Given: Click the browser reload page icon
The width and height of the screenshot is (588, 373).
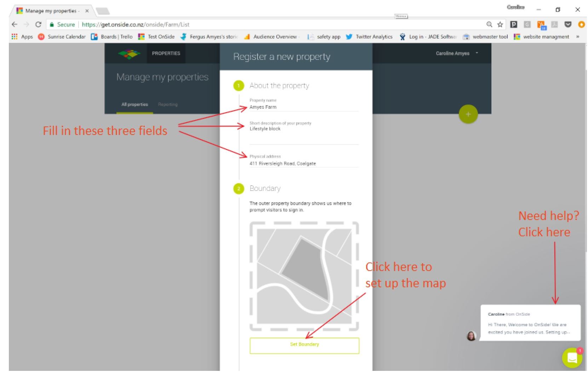Looking at the screenshot, I should tap(38, 24).
